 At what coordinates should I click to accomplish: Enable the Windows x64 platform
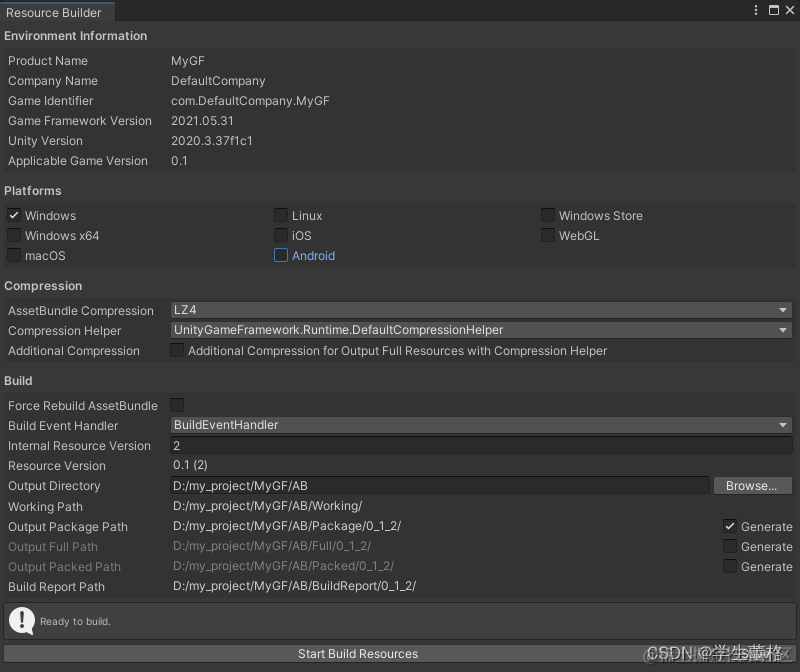[14, 235]
